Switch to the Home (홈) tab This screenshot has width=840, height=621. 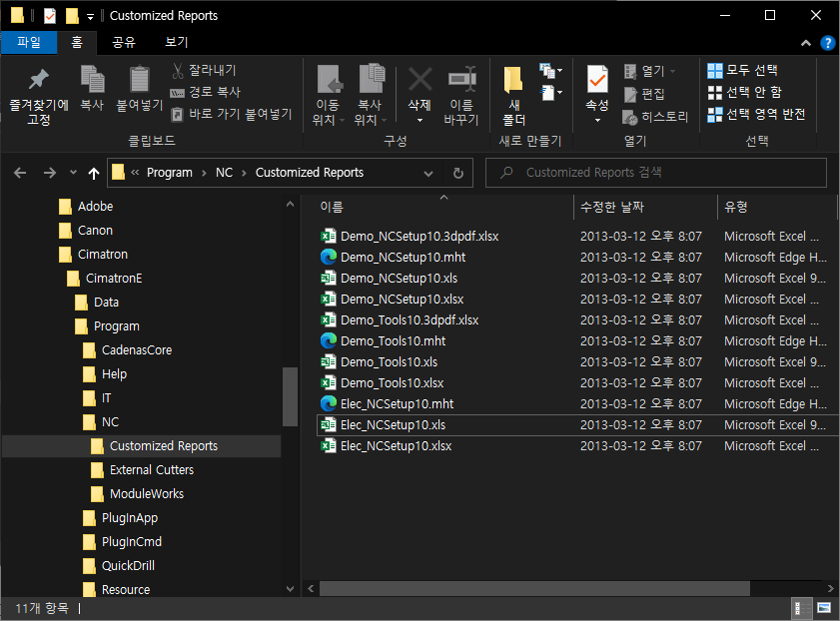(x=77, y=42)
